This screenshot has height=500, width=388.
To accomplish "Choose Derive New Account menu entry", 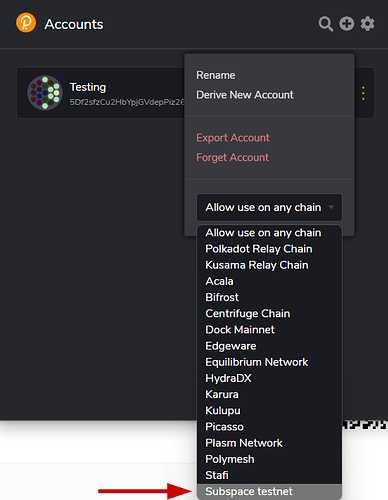I will point(245,95).
